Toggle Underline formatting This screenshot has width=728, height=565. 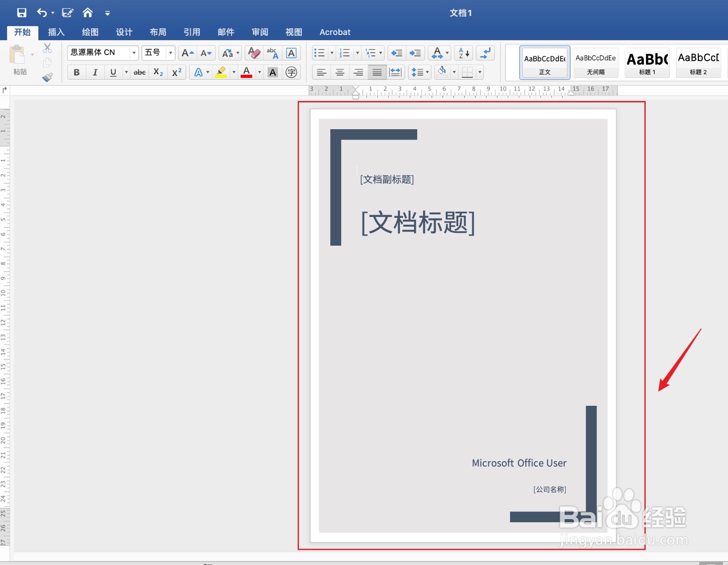coord(113,72)
